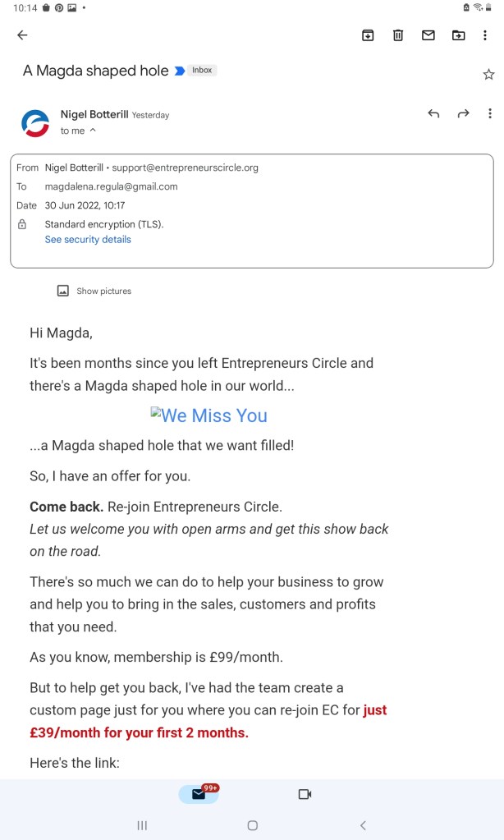Screen dimensions: 504x840
Task: Open the sender's three-dot message options
Action: pyautogui.click(x=491, y=114)
